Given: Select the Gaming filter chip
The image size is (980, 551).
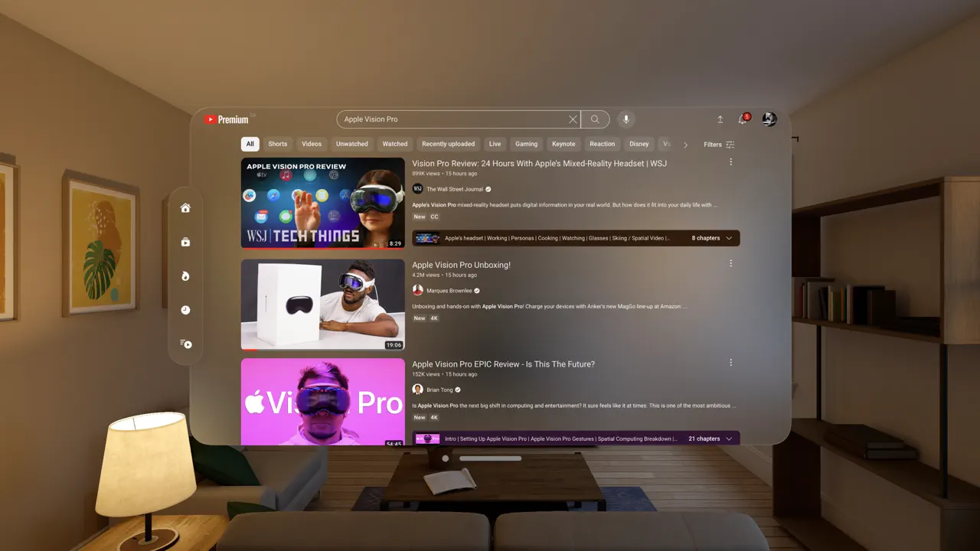Looking at the screenshot, I should click(x=527, y=144).
